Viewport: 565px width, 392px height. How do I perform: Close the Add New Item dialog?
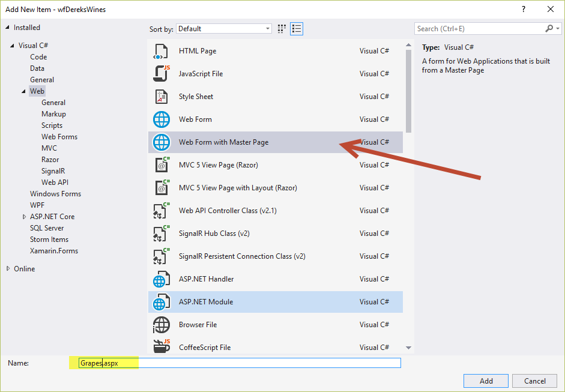551,10
